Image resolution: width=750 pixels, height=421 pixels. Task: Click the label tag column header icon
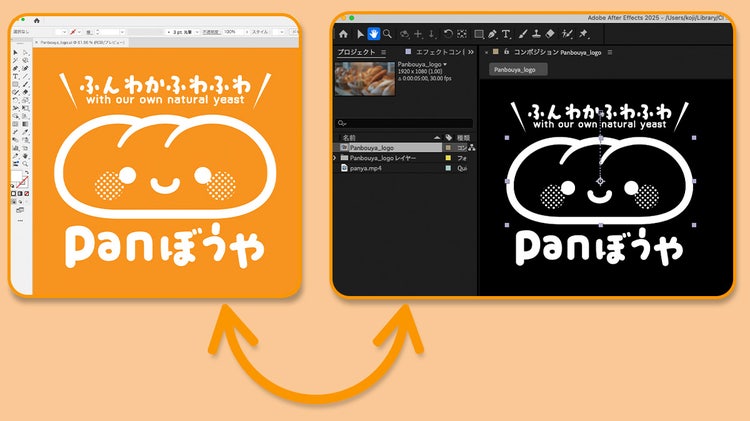click(449, 138)
